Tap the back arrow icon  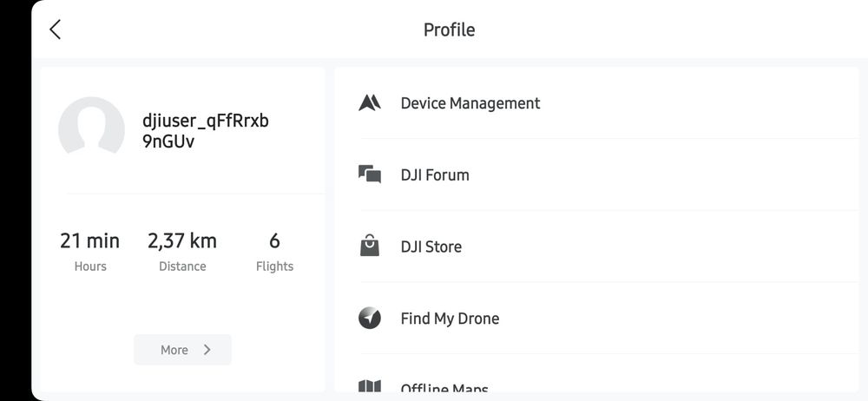click(x=55, y=30)
